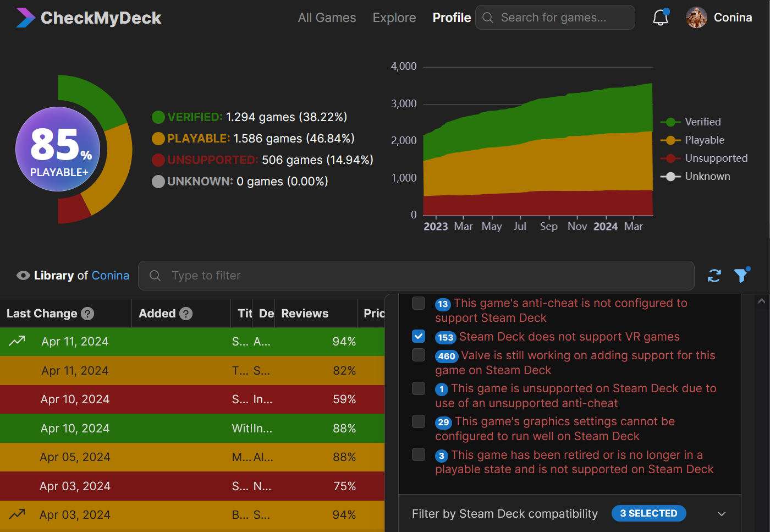
Task: Uncheck Steam Deck does not support VR games
Action: coord(419,336)
